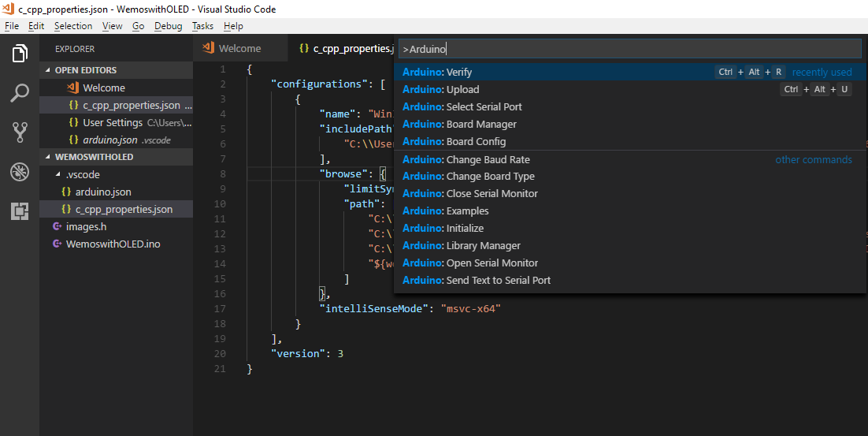This screenshot has width=868, height=436.
Task: Select c_cpp_properties.json in open editors list
Action: (x=117, y=106)
